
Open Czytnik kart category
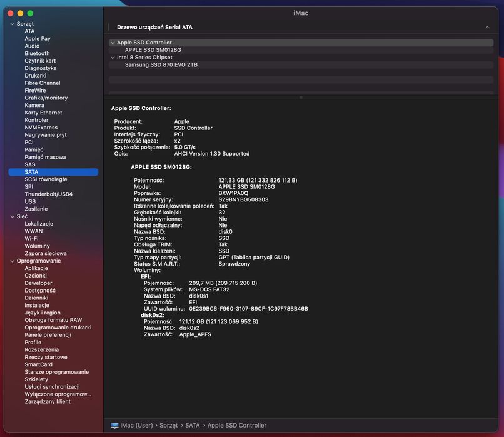click(40, 61)
